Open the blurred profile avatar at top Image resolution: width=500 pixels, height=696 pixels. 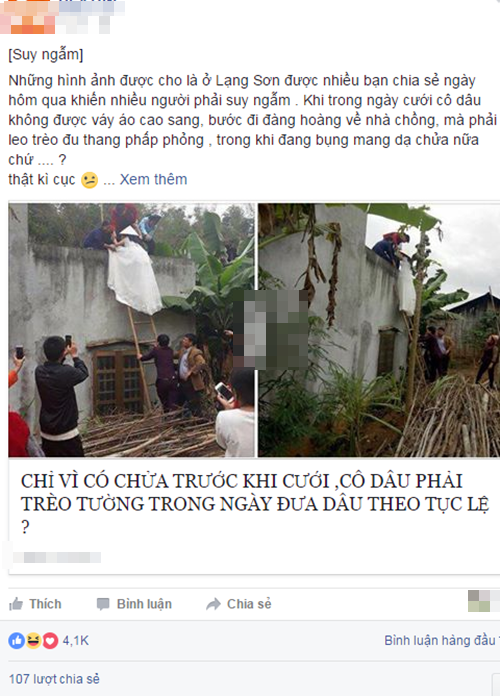click(28, 17)
